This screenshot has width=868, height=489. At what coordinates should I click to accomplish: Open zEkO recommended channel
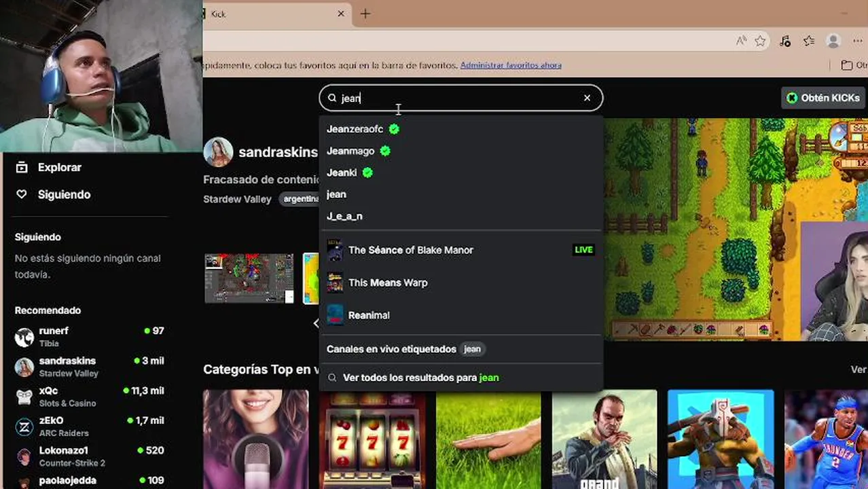[x=90, y=427]
